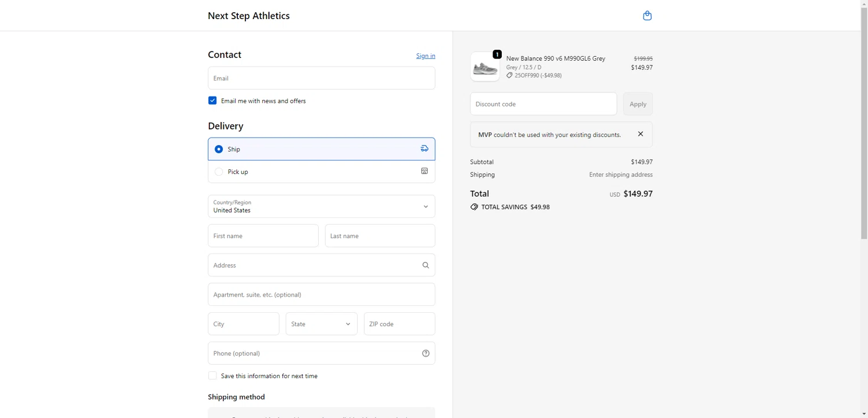Screen dimensions: 868x418
Task: Focus the Last name field
Action: tap(380, 236)
